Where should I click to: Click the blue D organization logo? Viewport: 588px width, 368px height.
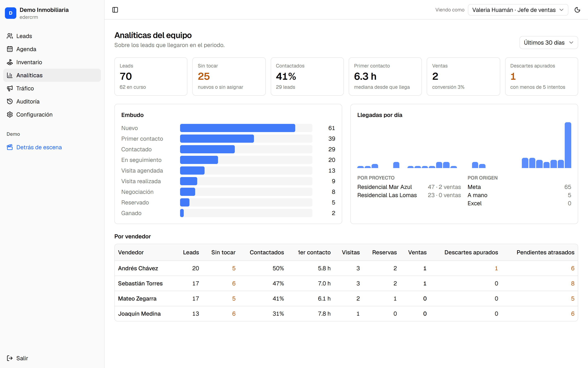[x=10, y=13]
